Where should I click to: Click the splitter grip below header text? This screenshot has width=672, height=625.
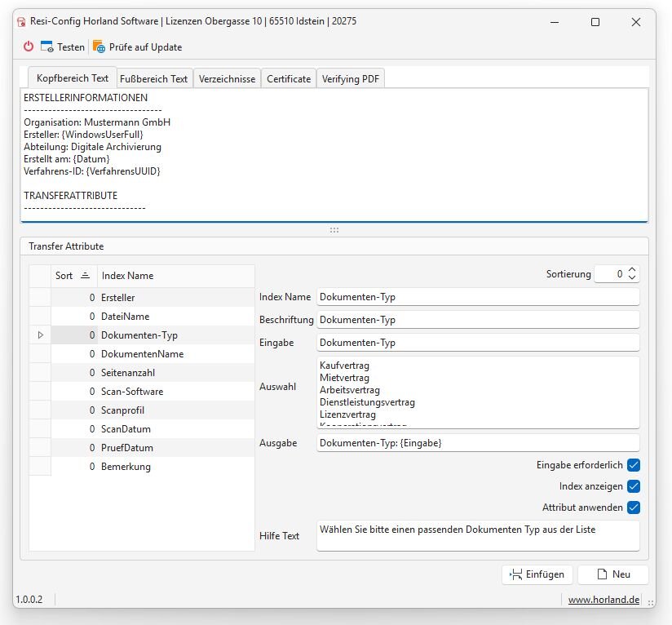(334, 230)
